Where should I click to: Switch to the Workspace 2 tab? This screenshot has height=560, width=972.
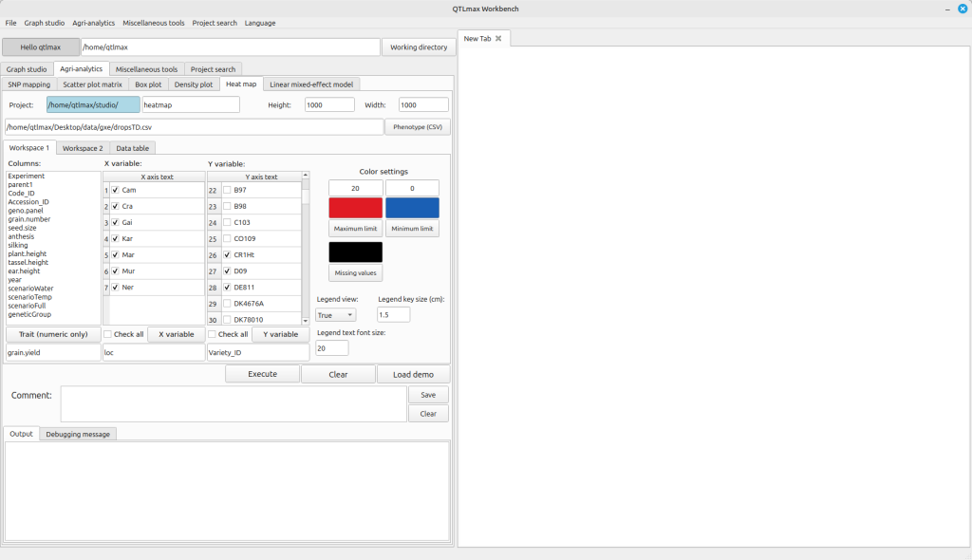point(83,148)
